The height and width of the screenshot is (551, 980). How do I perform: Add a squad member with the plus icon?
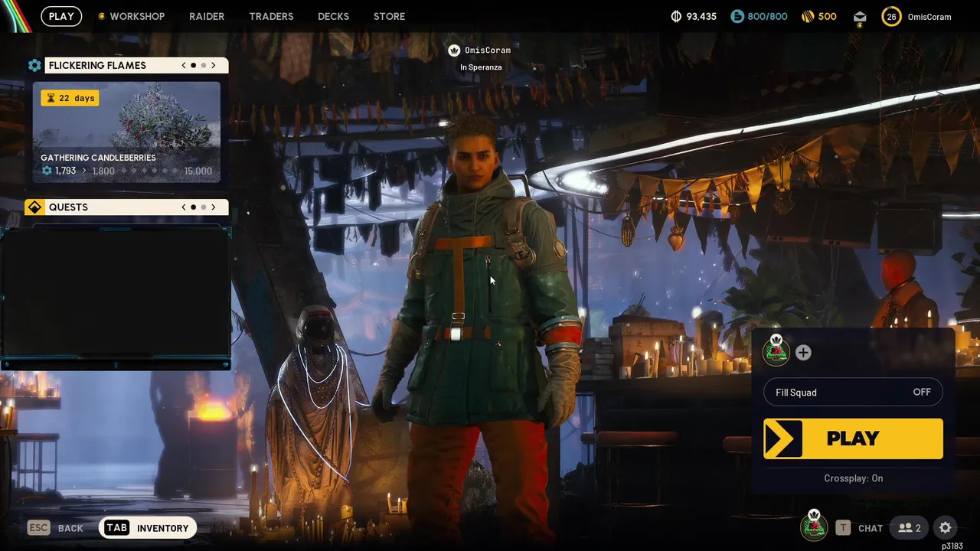tap(803, 353)
